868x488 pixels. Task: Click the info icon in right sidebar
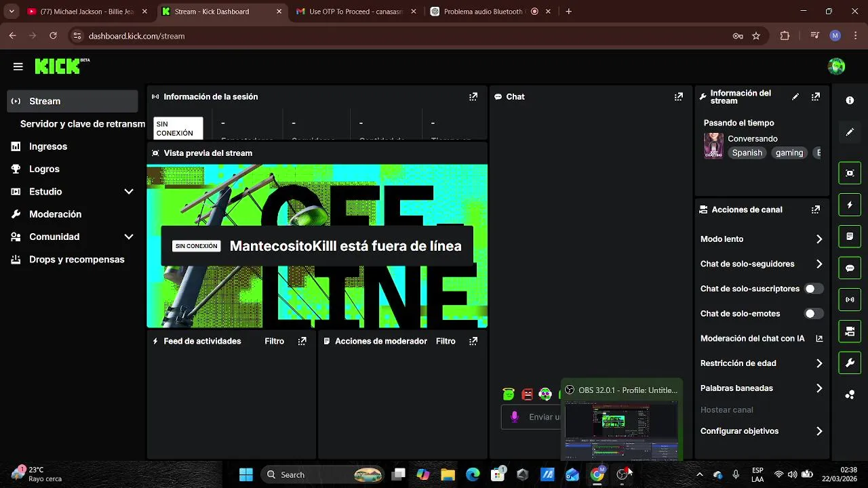(850, 100)
